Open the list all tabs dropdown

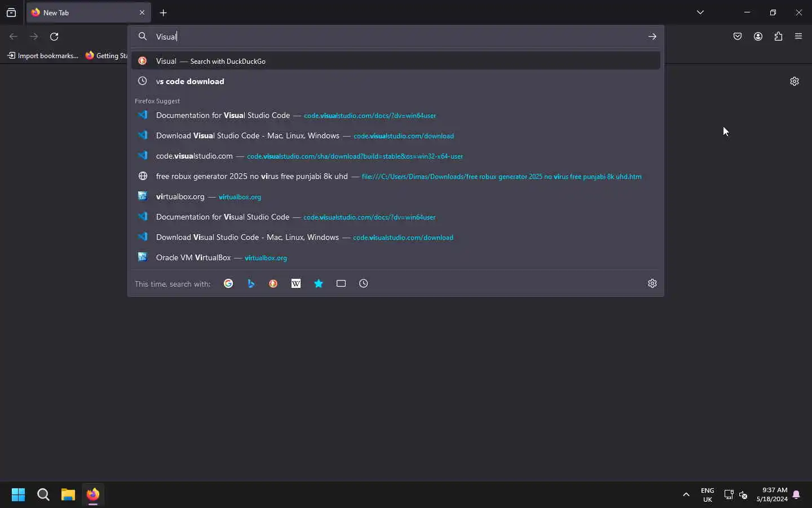coord(700,12)
